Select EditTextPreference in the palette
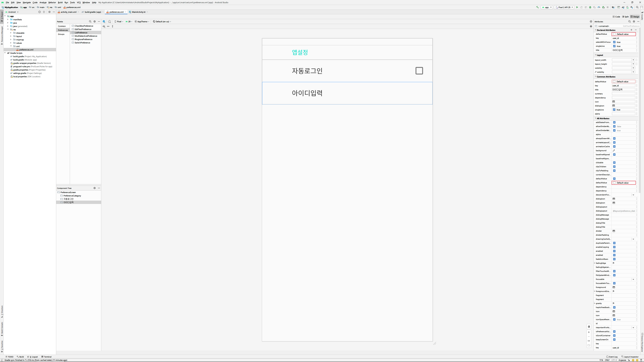This screenshot has width=644, height=362. point(83,29)
